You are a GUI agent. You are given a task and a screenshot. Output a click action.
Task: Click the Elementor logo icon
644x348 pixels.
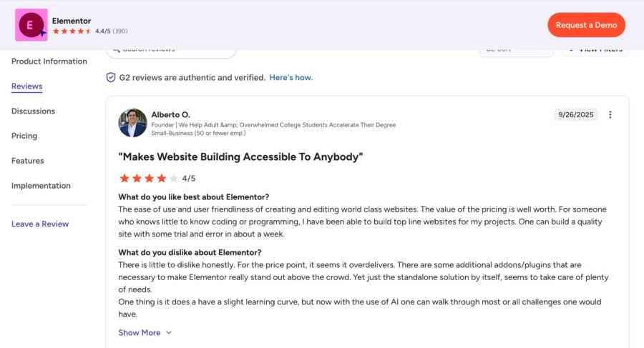(x=31, y=25)
